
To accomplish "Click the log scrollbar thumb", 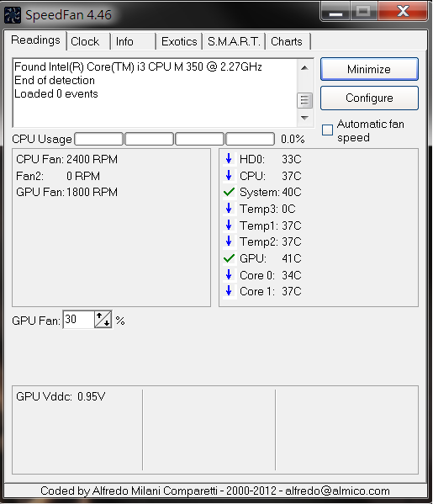I will click(304, 100).
